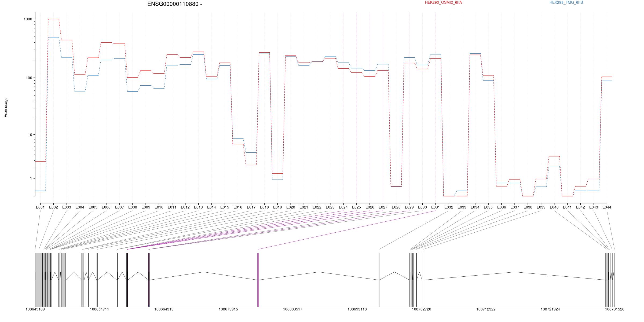644x322 pixels.
Task: Click exon label E016
Action: tap(238, 207)
